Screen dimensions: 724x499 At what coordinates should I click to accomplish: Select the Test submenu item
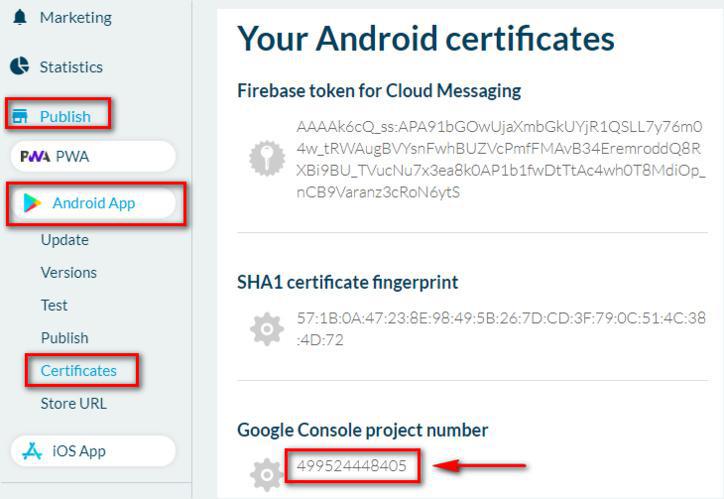point(54,305)
